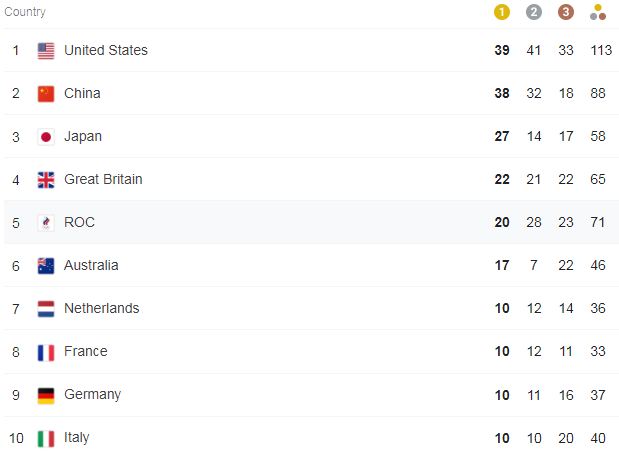Click the China flag icon
Viewport: 619px width, 454px height.
(46, 94)
